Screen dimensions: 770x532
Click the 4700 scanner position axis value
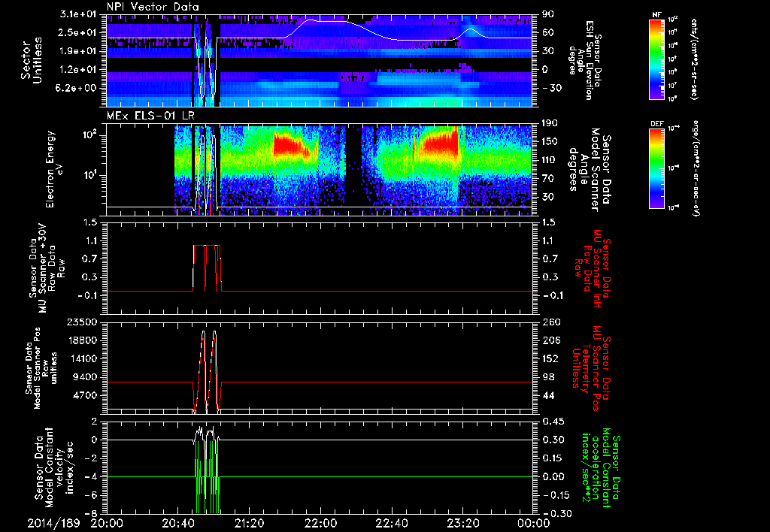84,395
